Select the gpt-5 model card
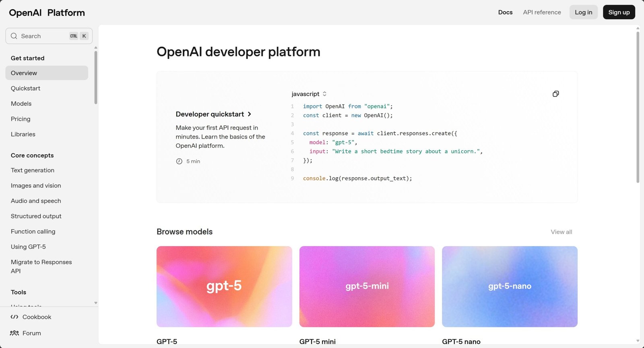The image size is (644, 348). click(x=224, y=286)
